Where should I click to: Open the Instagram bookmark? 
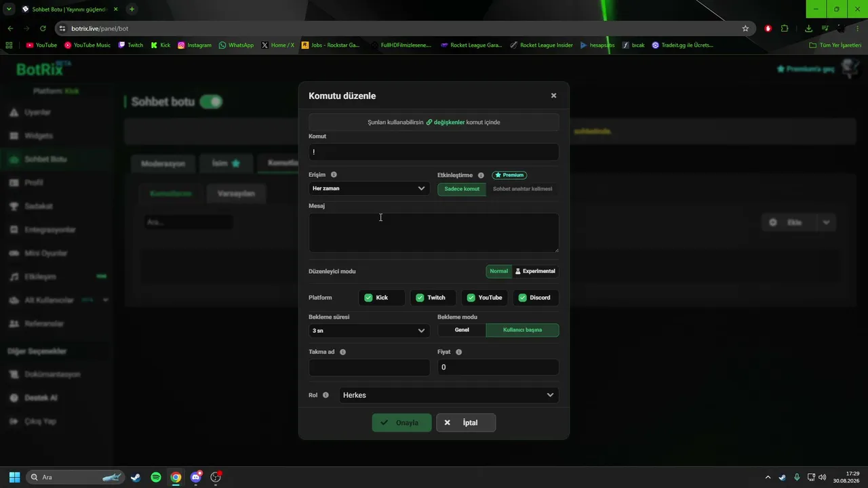pos(195,45)
